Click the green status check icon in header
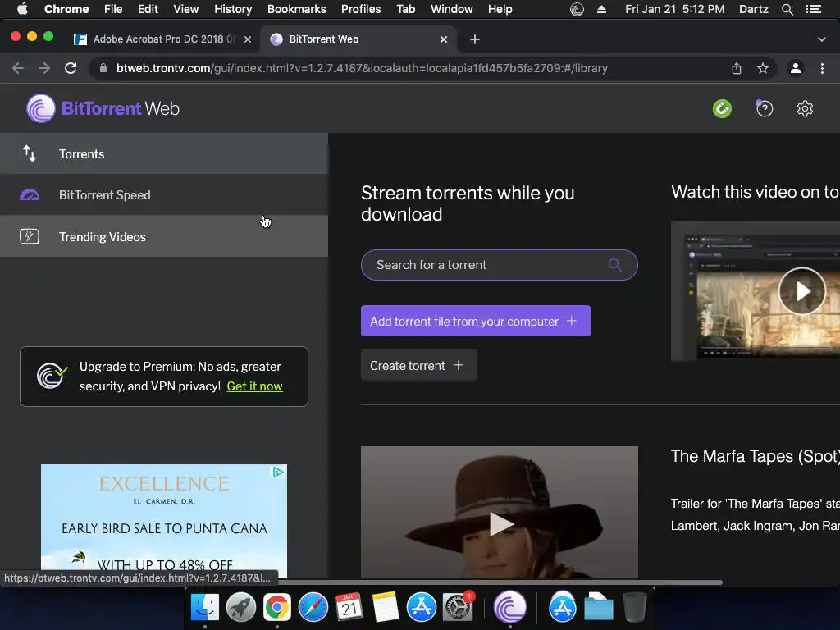This screenshot has width=840, height=630. [722, 109]
